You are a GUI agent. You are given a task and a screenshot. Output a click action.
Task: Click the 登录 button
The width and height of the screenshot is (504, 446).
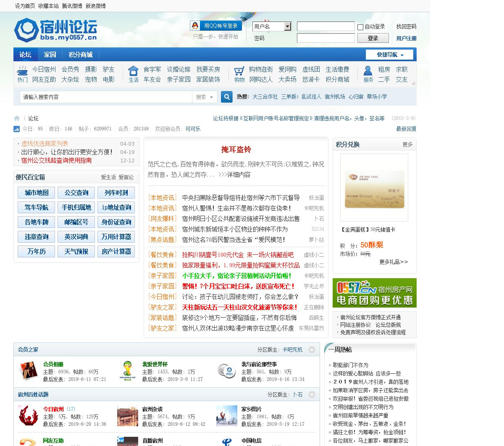click(x=373, y=38)
